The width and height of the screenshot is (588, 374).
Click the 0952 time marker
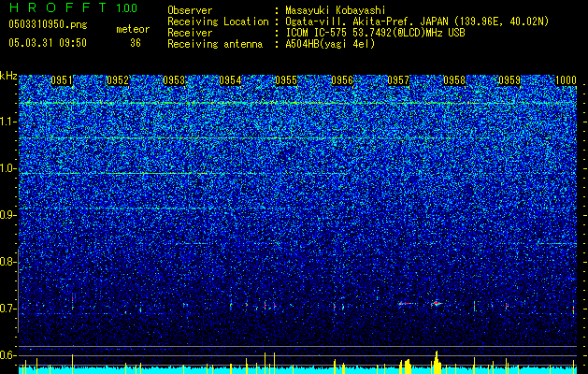pos(118,80)
